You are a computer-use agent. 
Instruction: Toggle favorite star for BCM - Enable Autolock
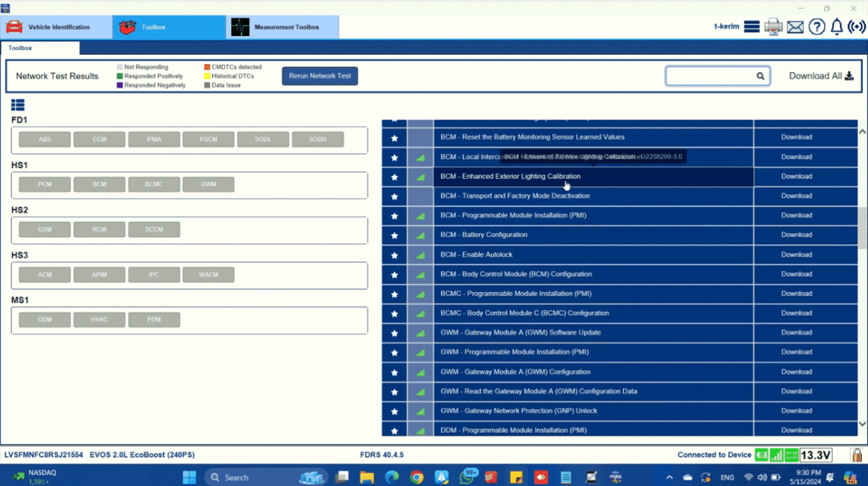coord(394,255)
